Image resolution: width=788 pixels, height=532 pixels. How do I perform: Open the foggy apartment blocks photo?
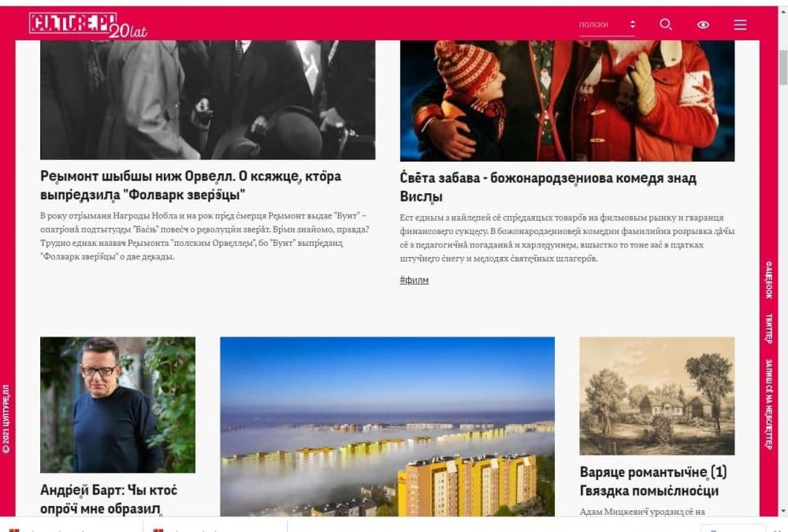tap(388, 426)
